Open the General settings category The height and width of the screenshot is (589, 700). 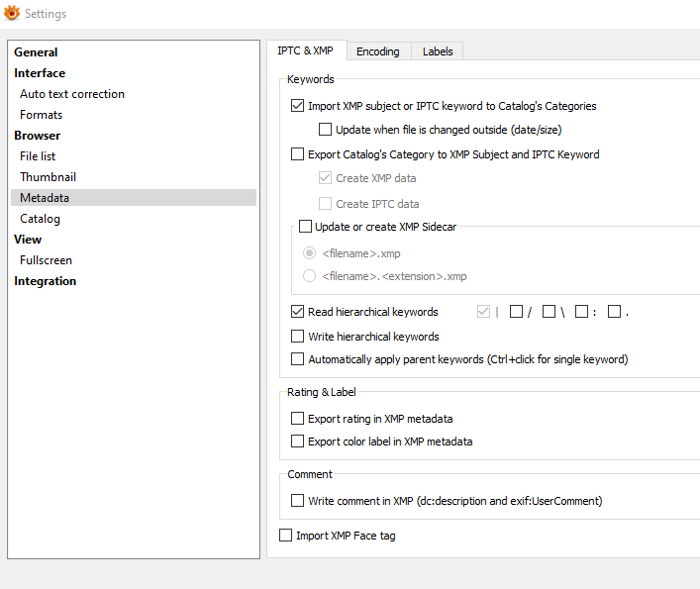pyautogui.click(x=36, y=52)
